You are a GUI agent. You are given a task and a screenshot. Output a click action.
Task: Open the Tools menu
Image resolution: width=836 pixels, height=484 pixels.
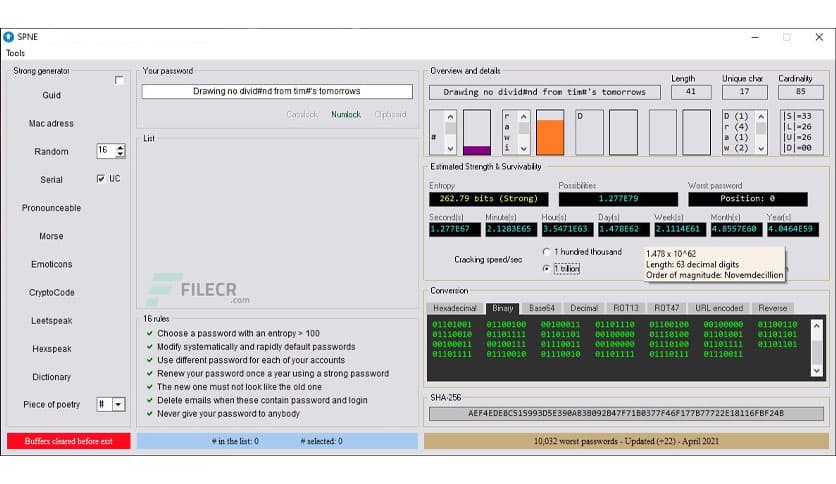(x=16, y=53)
